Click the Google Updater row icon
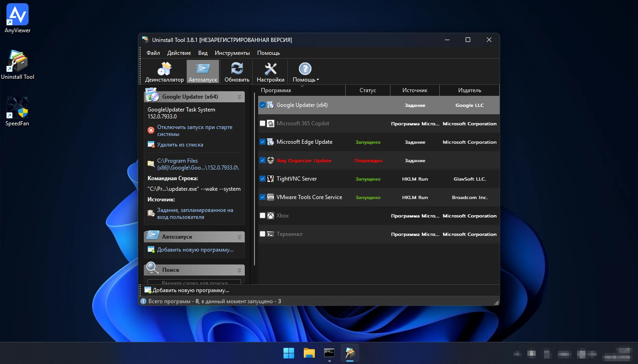638x364 pixels. coord(271,105)
